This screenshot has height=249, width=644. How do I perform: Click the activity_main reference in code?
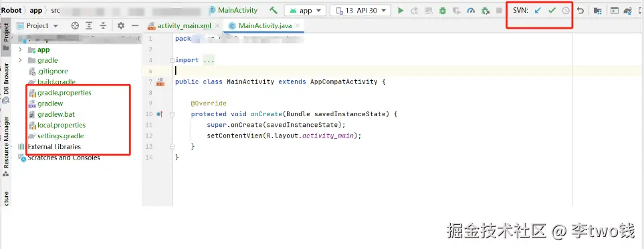pos(328,136)
